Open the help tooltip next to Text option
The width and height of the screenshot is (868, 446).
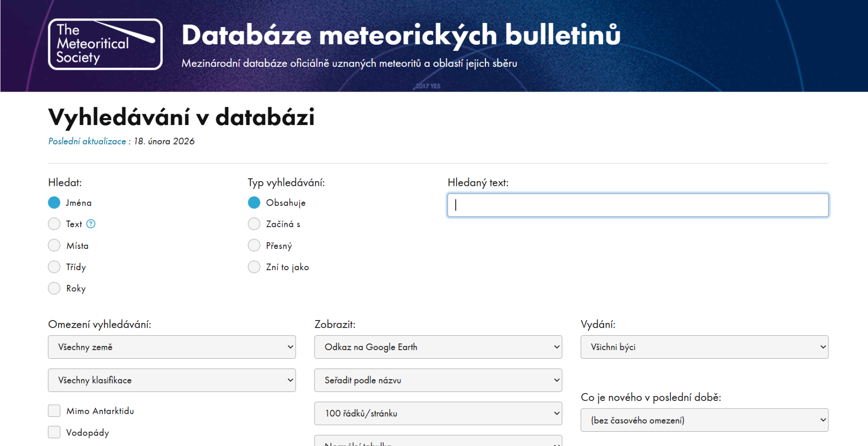pyautogui.click(x=91, y=224)
